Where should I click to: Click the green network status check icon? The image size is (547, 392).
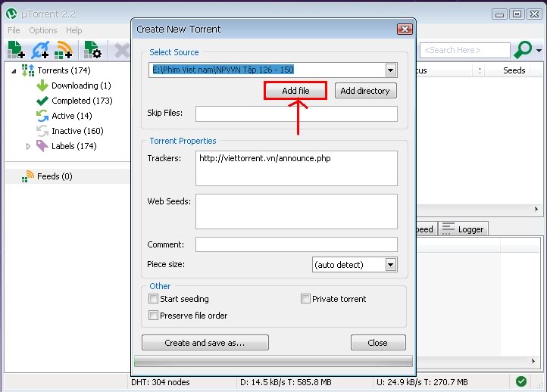(521, 381)
